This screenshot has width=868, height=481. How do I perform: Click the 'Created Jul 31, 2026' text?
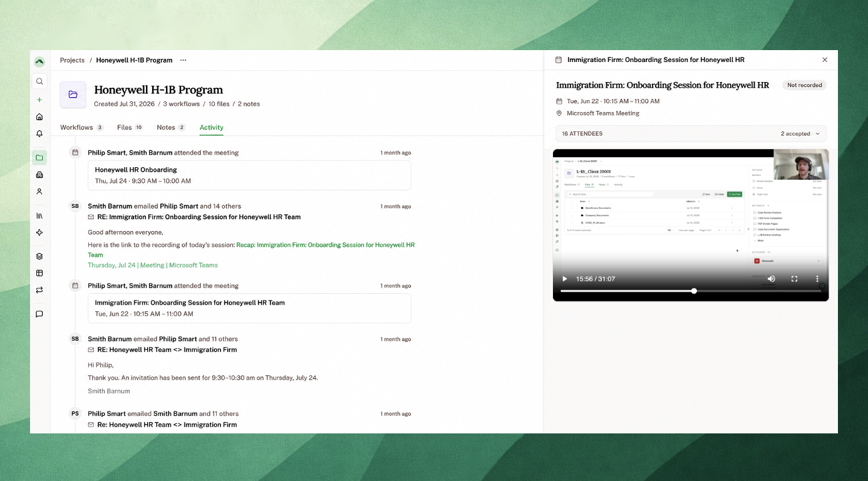click(123, 104)
